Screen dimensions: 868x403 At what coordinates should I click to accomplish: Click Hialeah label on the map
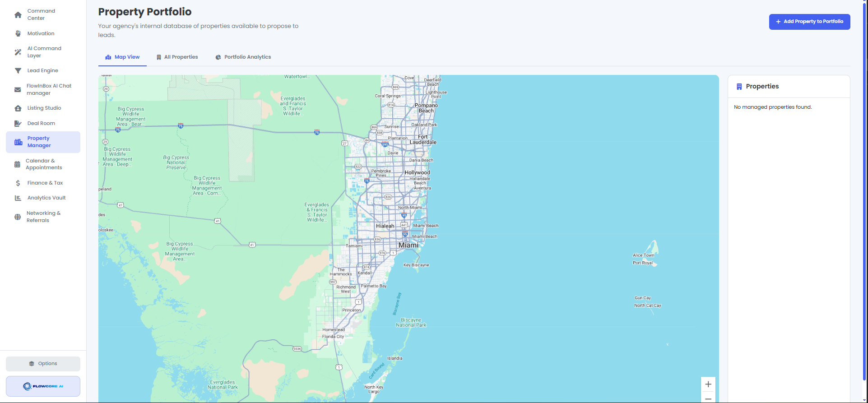(x=385, y=226)
